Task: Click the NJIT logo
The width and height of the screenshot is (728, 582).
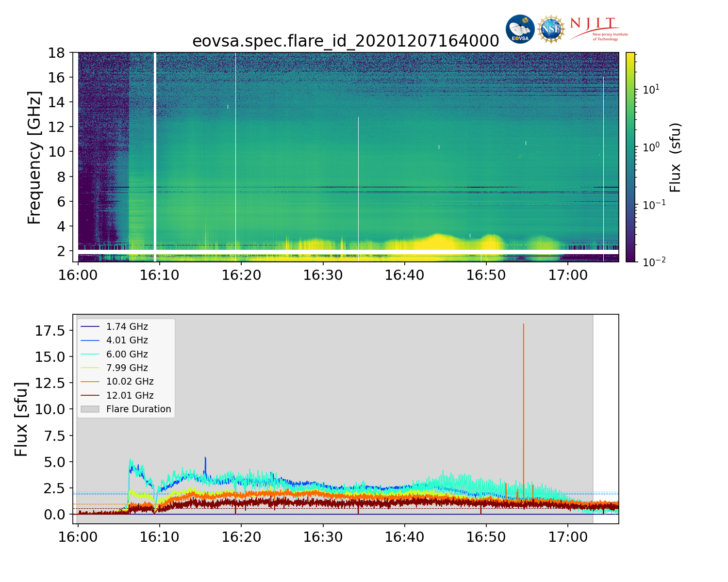Action: 598,29
